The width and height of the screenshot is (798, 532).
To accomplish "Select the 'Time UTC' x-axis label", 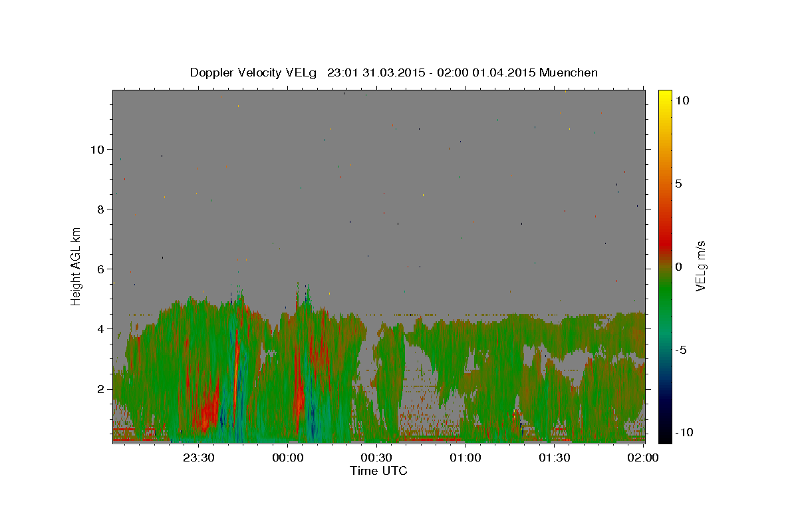I will pyautogui.click(x=378, y=471).
